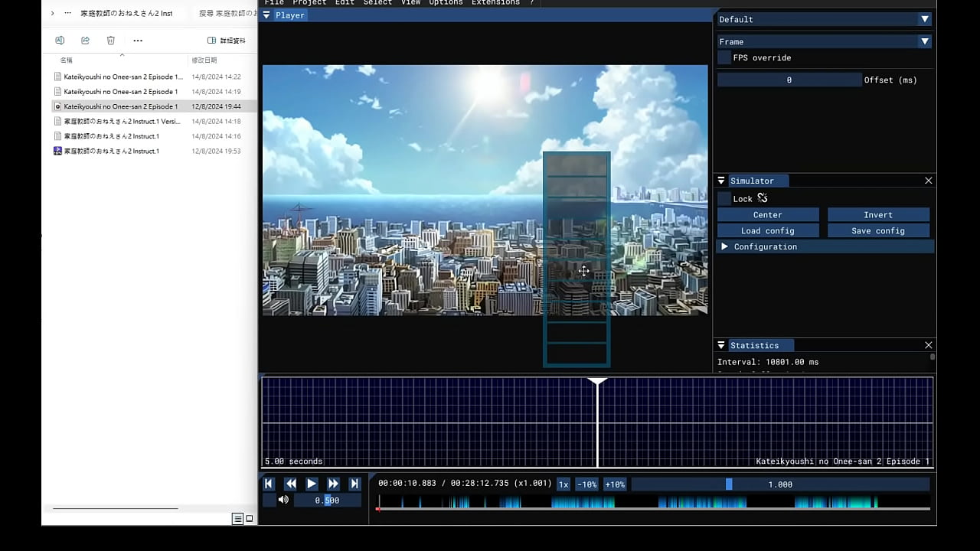Open the Project menu
Screen dimensions: 980x551
(x=309, y=3)
